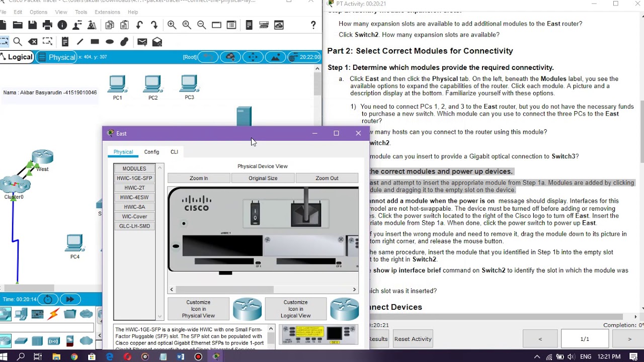Reset workspace zoom with magnifier R
This screenshot has height=362, width=644.
(187, 25)
